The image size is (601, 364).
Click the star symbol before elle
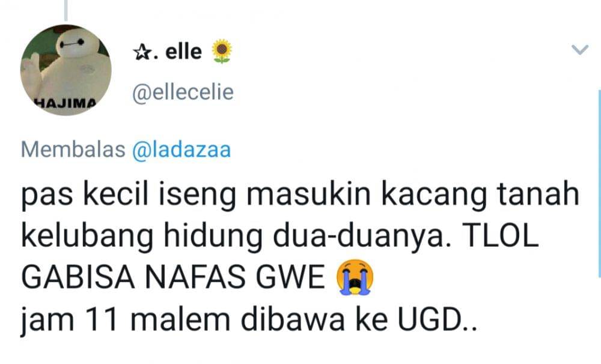coord(142,52)
